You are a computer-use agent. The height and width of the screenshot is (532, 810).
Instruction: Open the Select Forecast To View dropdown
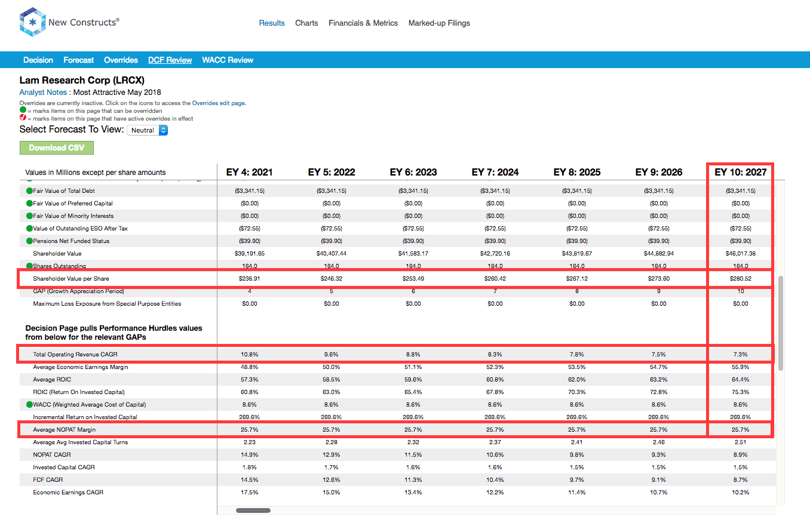148,130
